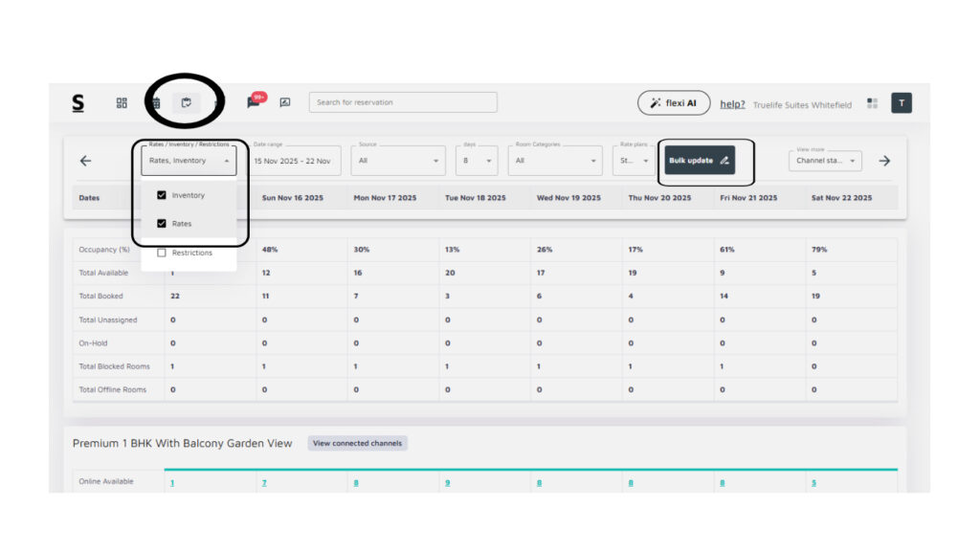Open the dashboard grid icon

[122, 103]
